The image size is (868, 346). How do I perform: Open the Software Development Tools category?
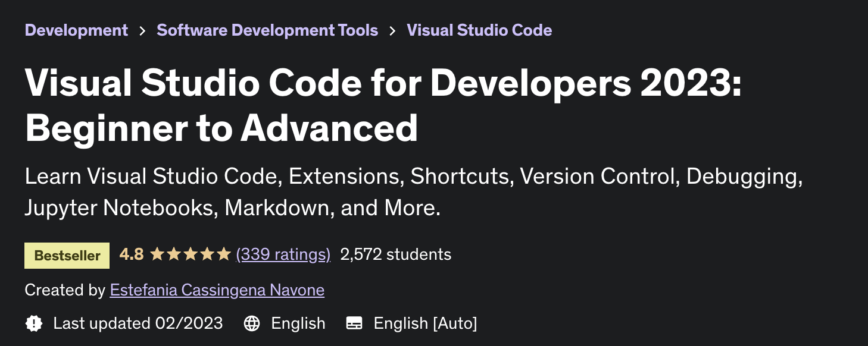point(267,30)
